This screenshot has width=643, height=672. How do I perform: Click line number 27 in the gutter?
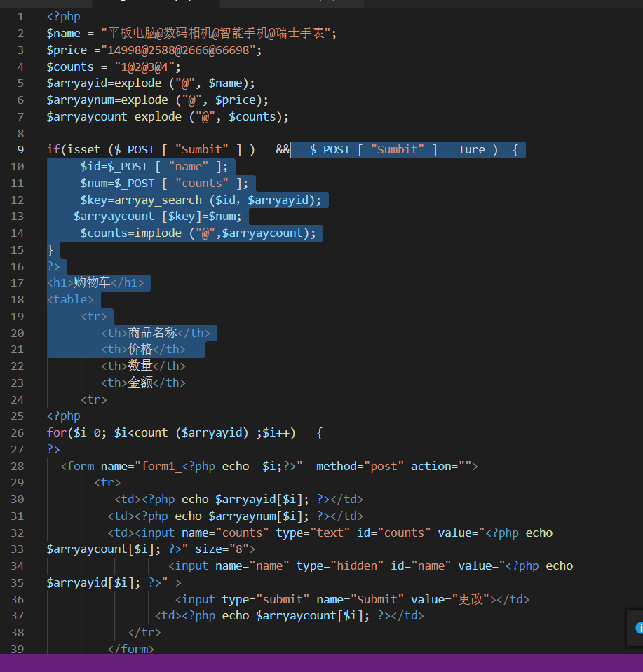tap(17, 449)
